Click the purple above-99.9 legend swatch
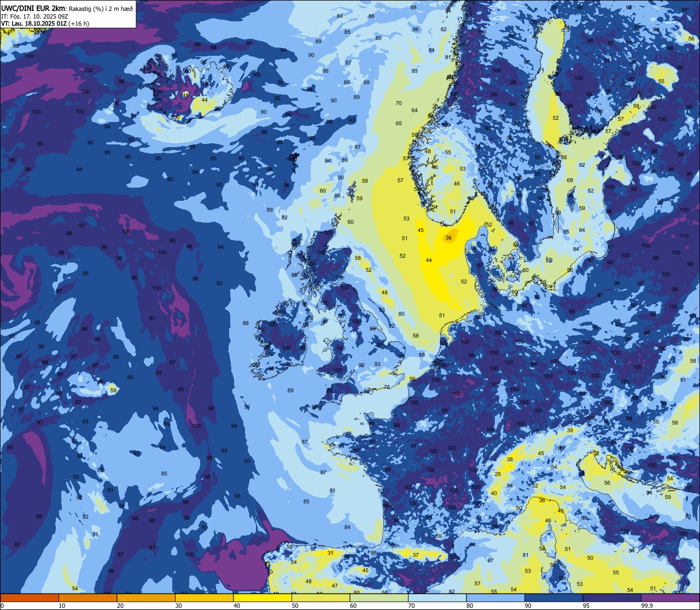700x610 pixels. coord(670,598)
